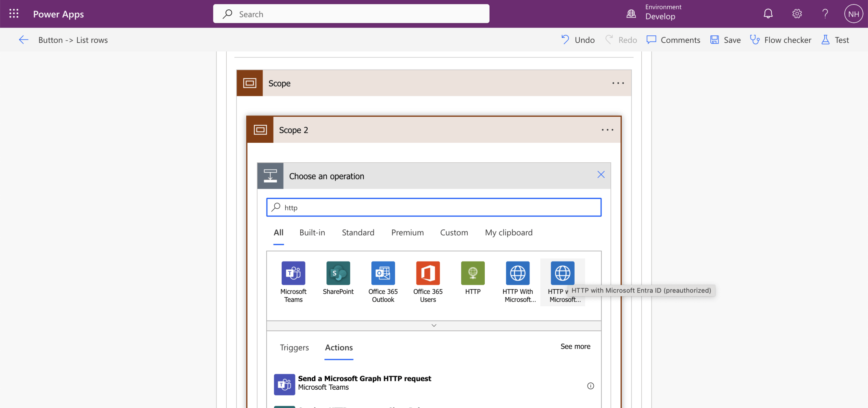Switch to the Built-in tab

click(x=312, y=233)
